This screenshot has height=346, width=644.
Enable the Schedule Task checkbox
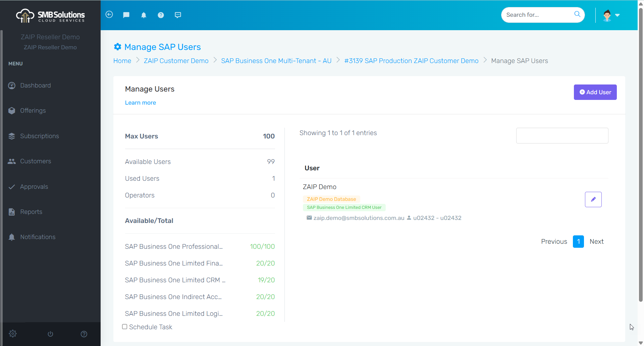click(124, 326)
